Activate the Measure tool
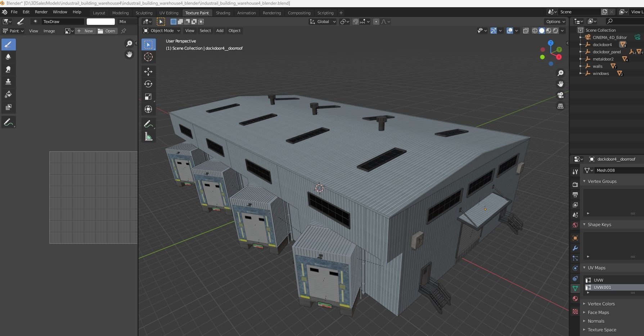644x336 pixels. pos(148,136)
